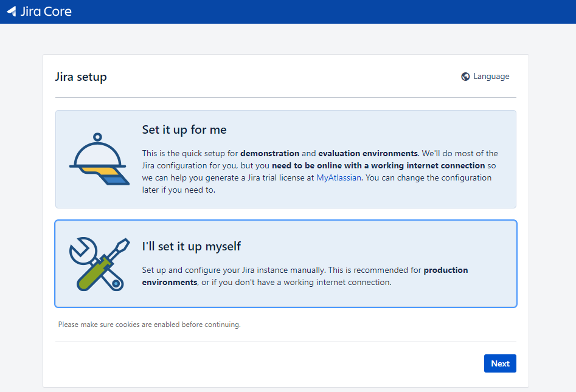Choose the 'I'll set it up myself' heading
This screenshot has height=392, width=576.
(x=192, y=246)
